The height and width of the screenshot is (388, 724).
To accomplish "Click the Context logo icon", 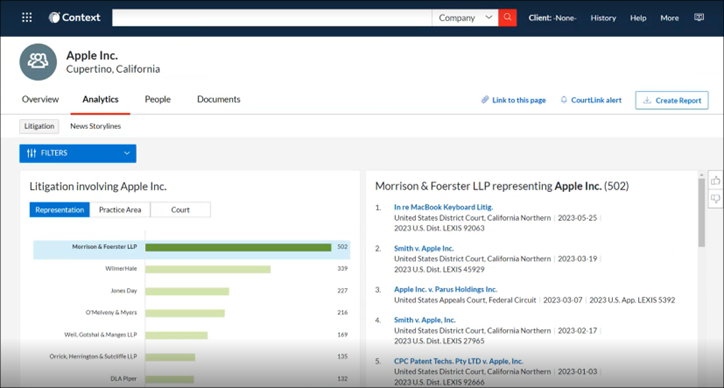I will 54,18.
